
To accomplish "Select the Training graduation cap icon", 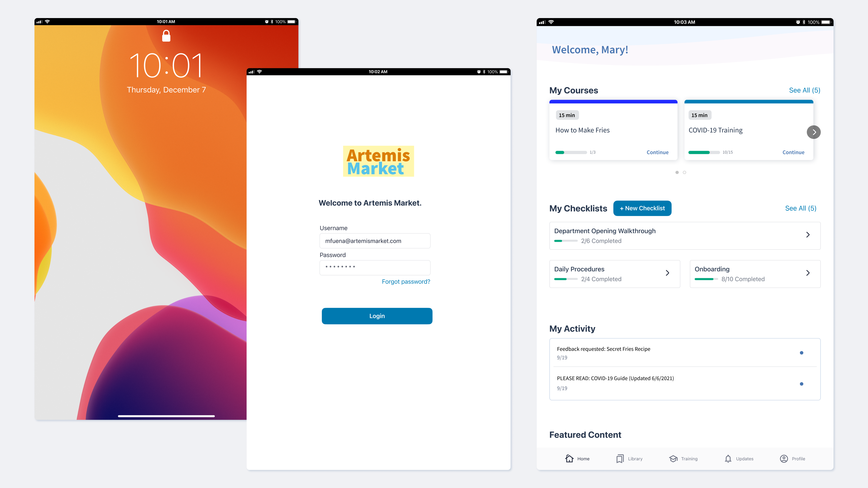I will coord(673,459).
